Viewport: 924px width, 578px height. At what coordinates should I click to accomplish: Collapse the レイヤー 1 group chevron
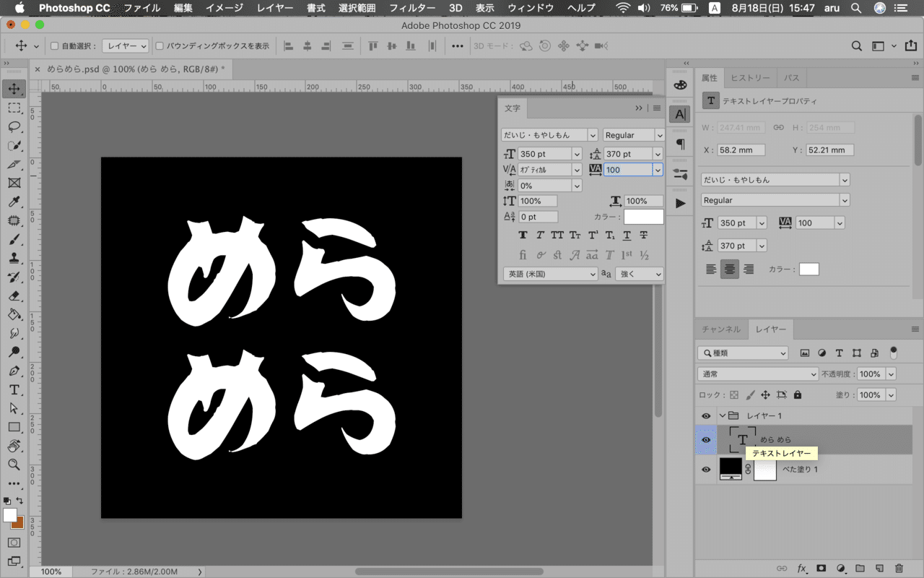point(722,415)
